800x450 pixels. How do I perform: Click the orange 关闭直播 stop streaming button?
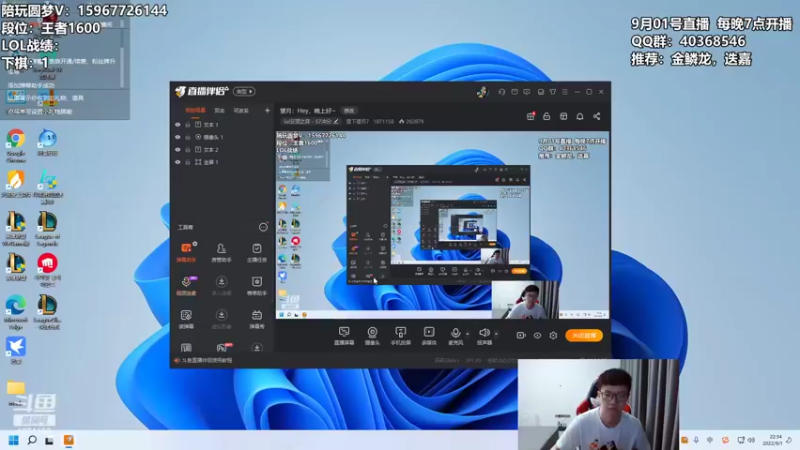tap(584, 335)
